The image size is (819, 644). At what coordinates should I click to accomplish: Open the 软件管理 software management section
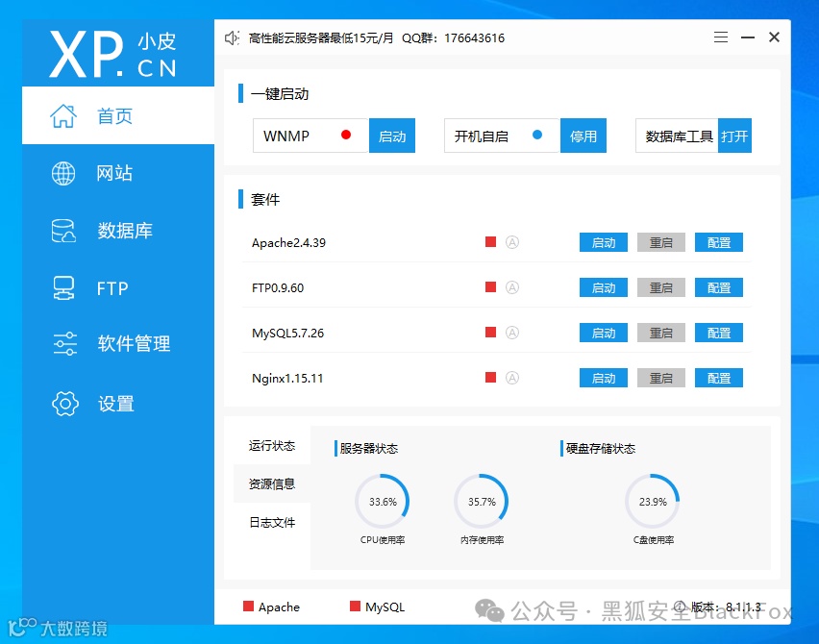pos(118,344)
